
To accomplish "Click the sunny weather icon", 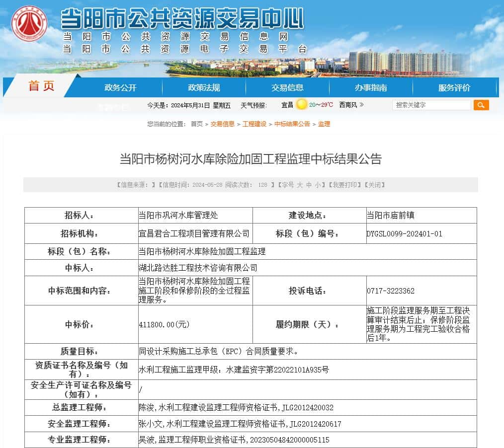I will coord(301,105).
